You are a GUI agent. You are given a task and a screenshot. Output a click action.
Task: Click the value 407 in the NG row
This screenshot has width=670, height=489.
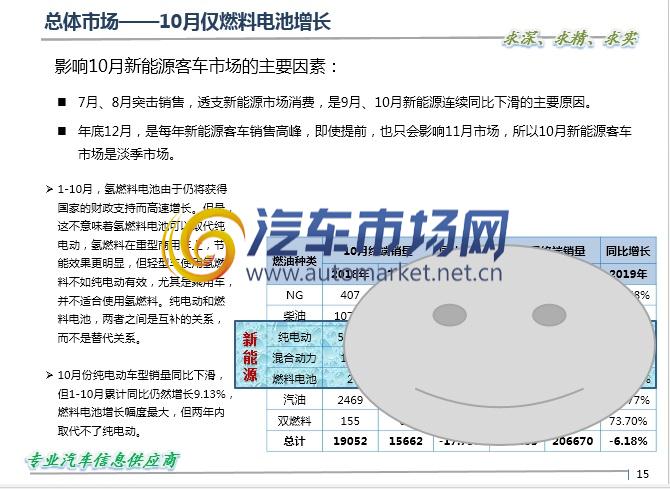coord(350,295)
